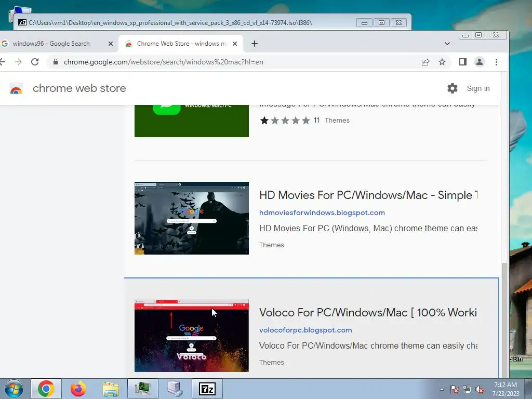Close the windows96 Google Search tab

click(x=110, y=44)
